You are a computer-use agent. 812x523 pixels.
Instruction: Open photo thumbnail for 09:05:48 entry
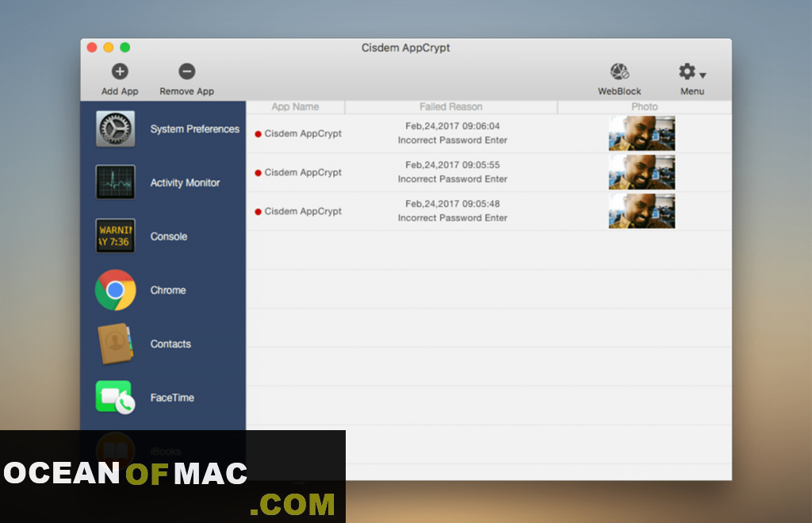click(x=642, y=211)
